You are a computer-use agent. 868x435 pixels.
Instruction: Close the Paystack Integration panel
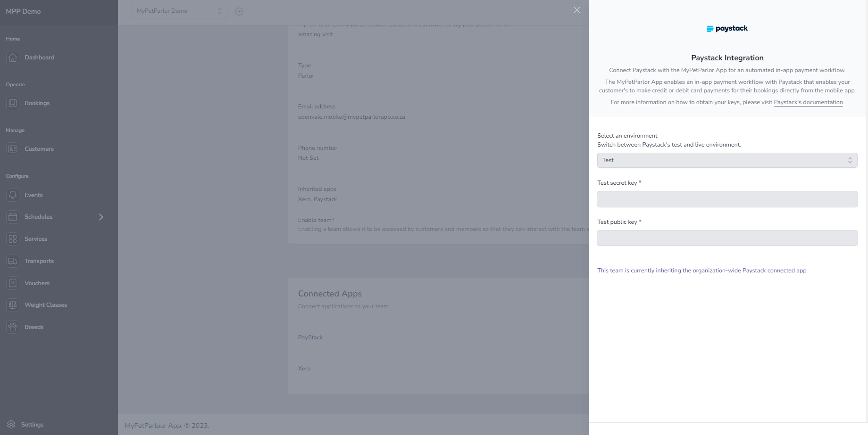pos(576,9)
